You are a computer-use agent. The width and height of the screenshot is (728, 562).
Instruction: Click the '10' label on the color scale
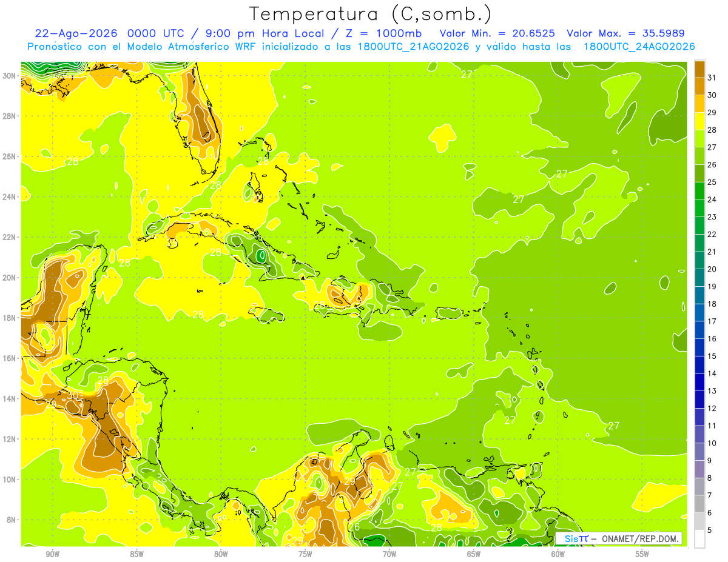712,443
